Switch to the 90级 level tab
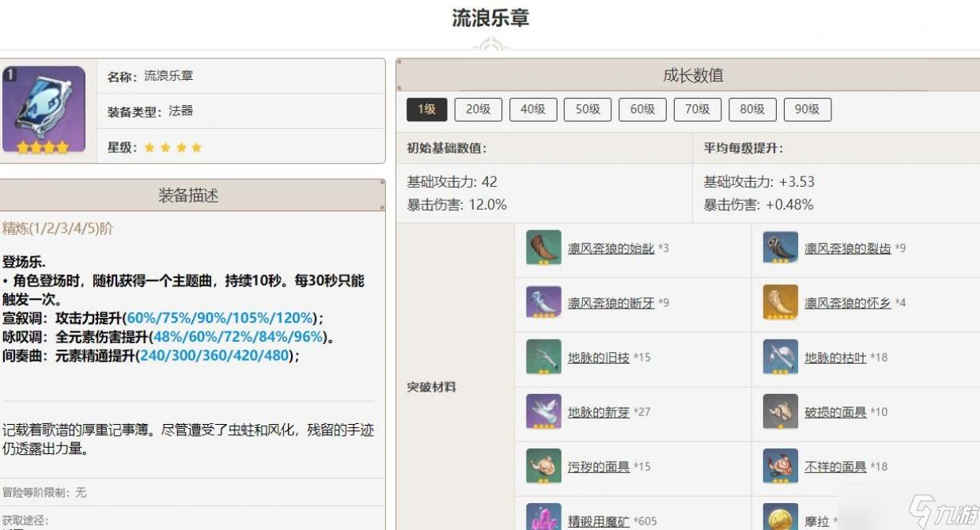Viewport: 980px width, 530px height. (x=807, y=109)
